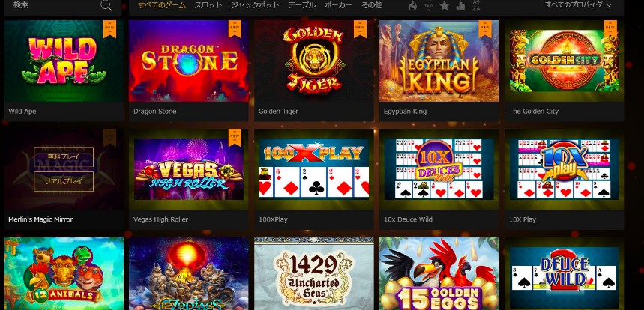Select the スロット tab
644x310 pixels.
click(x=208, y=5)
